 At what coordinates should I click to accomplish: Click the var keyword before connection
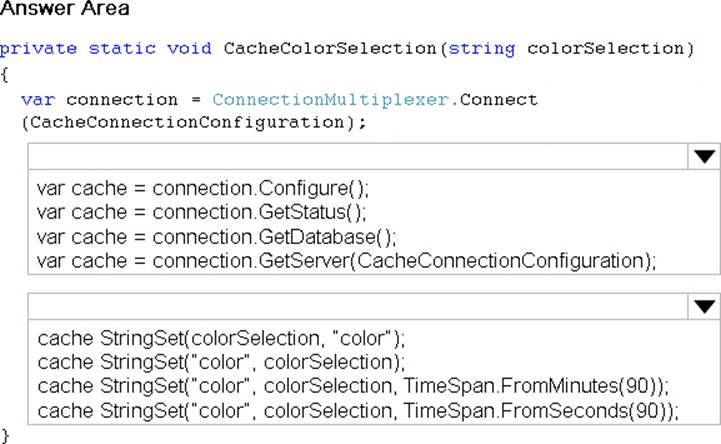pyautogui.click(x=37, y=100)
